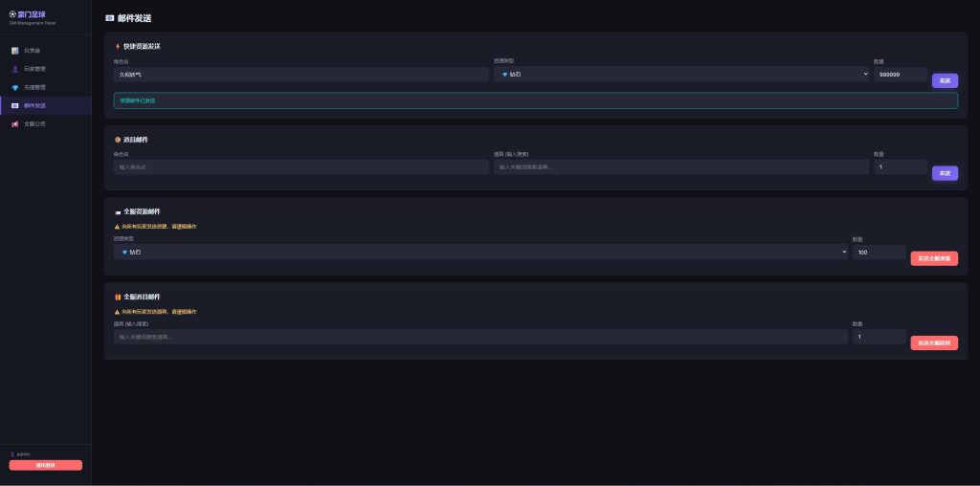Click the player management person icon

coord(15,69)
